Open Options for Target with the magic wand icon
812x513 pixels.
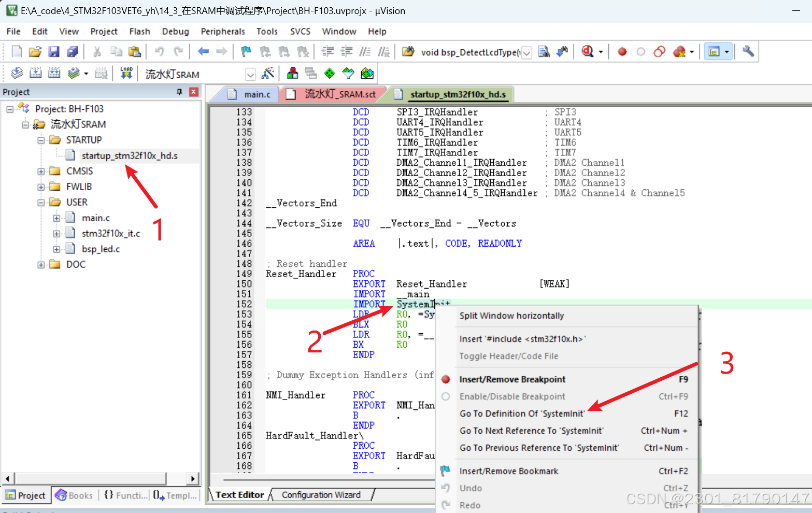(x=268, y=73)
